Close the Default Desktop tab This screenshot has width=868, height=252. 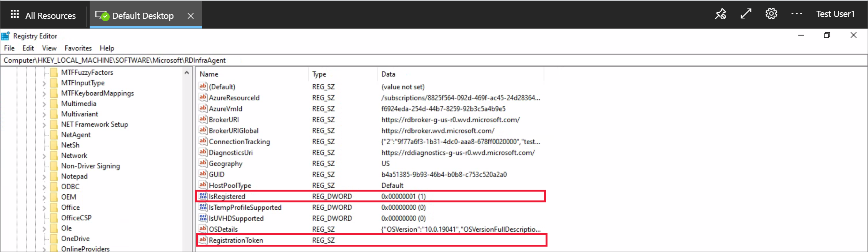[190, 16]
